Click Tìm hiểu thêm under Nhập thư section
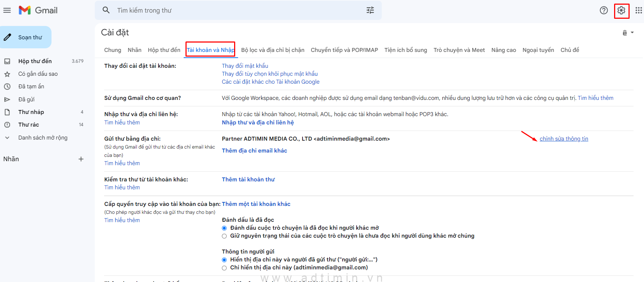 tap(122, 123)
